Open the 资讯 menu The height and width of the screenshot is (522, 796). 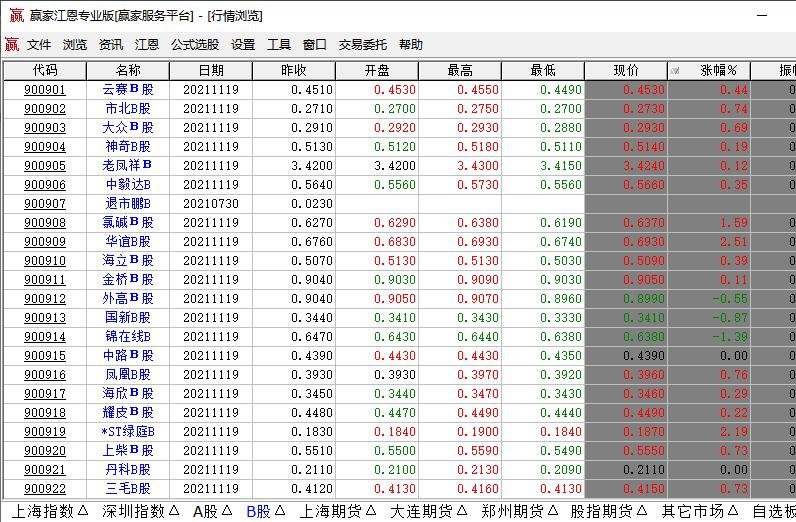[111, 45]
